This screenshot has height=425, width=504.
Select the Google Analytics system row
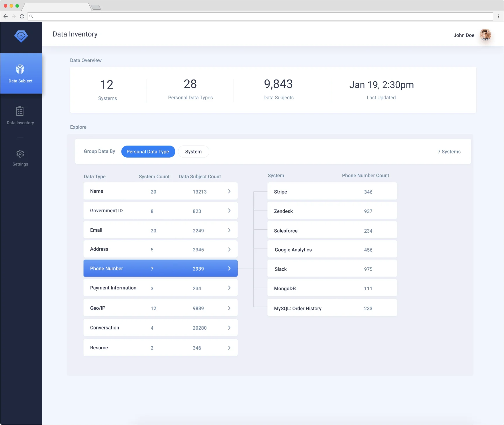click(x=332, y=249)
